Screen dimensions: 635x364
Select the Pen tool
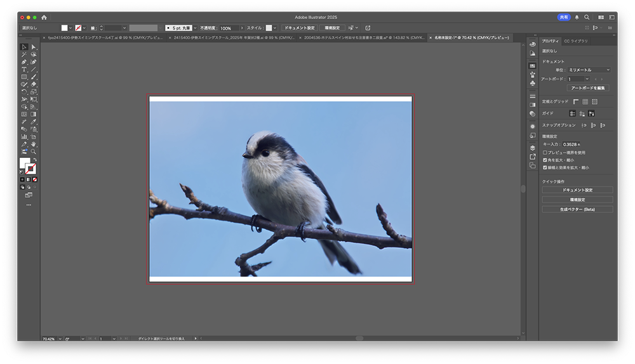tap(24, 62)
